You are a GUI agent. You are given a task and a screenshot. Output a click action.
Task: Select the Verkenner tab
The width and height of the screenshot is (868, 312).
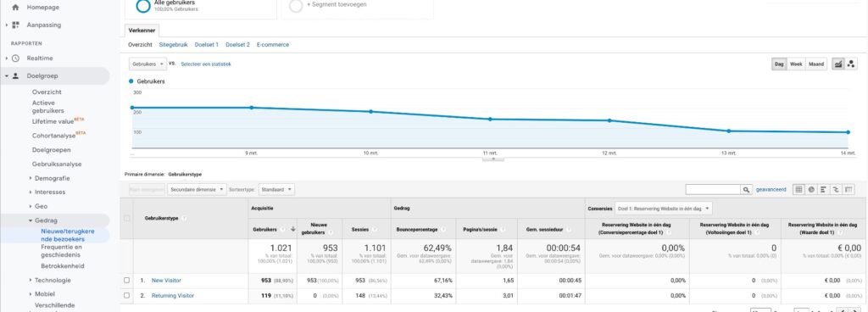(142, 31)
